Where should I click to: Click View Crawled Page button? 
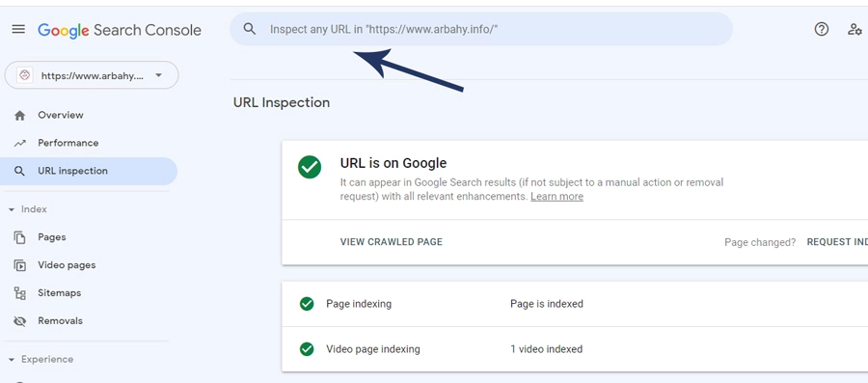392,242
